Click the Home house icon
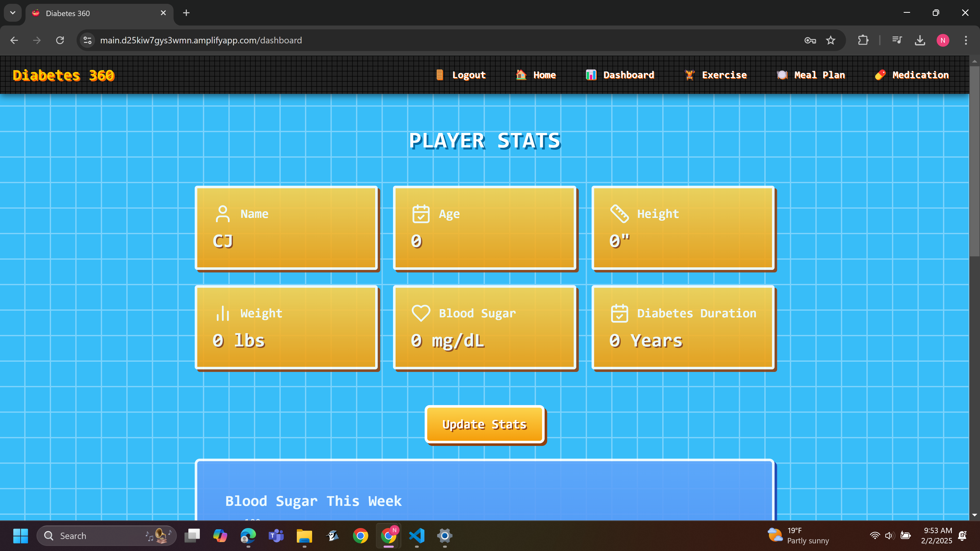Screen dimensions: 980x551 click(x=521, y=75)
